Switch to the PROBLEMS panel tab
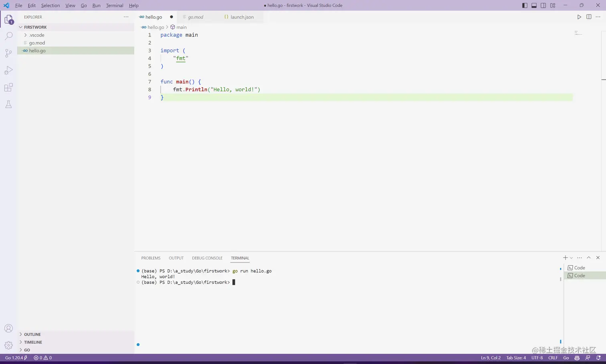Screen dimensions: 606x364 151,258
